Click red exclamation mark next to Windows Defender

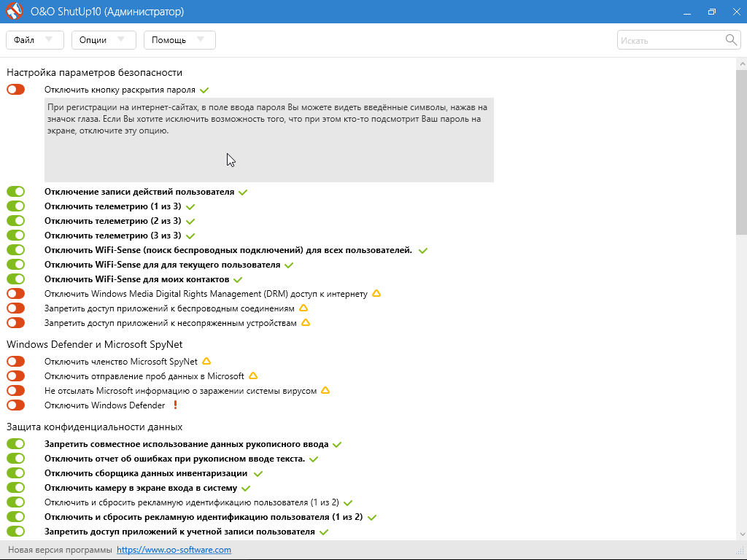tap(175, 405)
